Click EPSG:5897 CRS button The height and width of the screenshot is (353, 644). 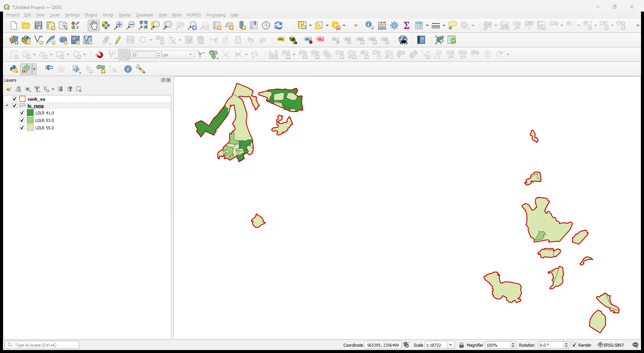click(x=611, y=345)
